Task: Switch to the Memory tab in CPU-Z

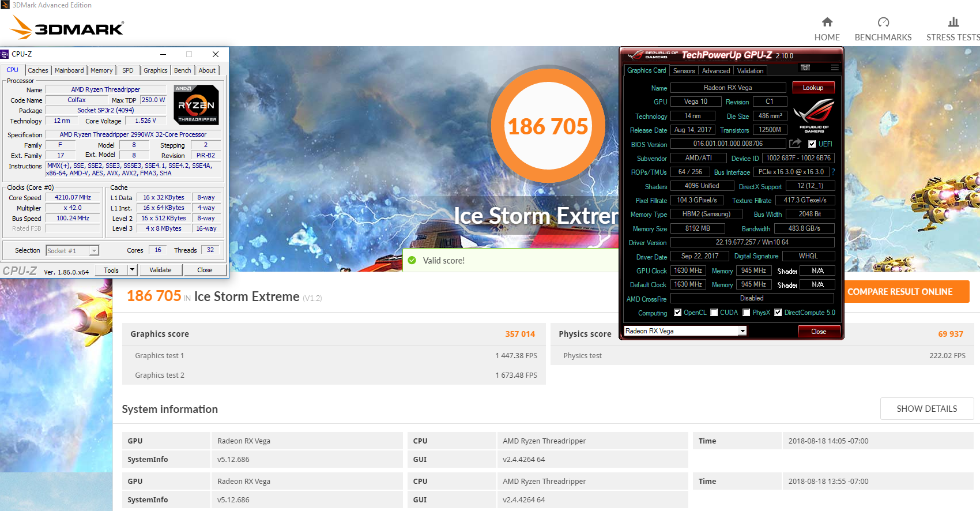Action: [x=101, y=70]
